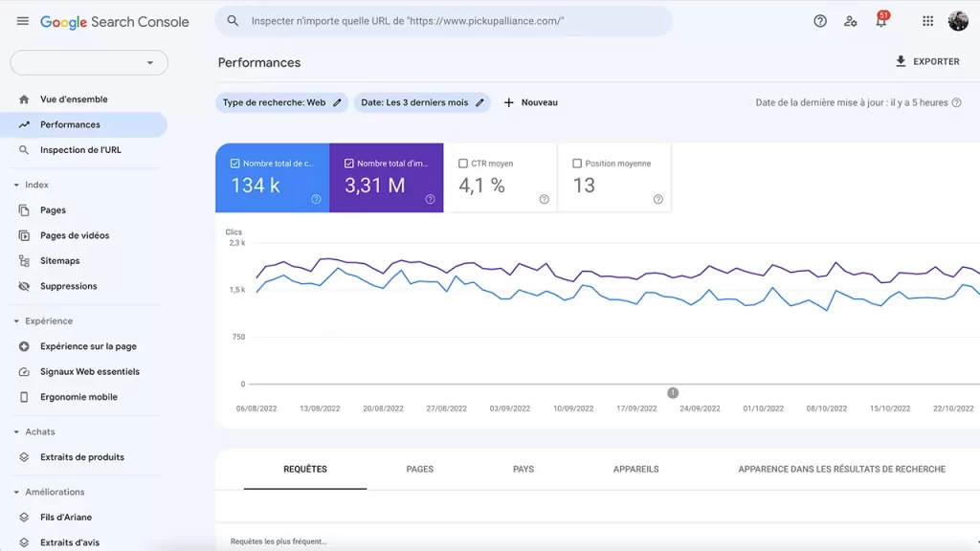
Task: Collapse the Améliorations section
Action: pyautogui.click(x=16, y=493)
